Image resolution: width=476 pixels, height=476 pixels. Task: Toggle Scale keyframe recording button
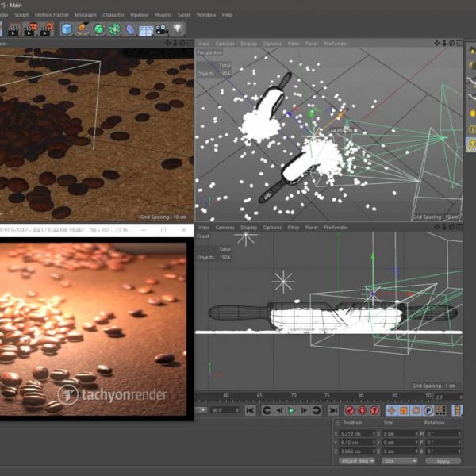403,410
